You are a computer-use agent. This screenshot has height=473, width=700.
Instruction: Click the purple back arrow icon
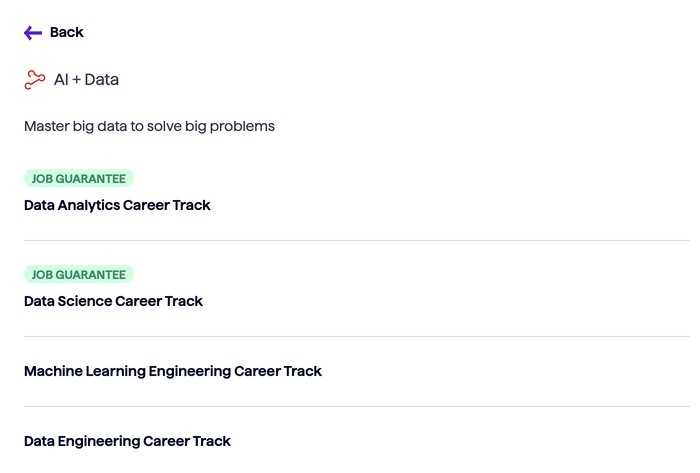(x=33, y=33)
